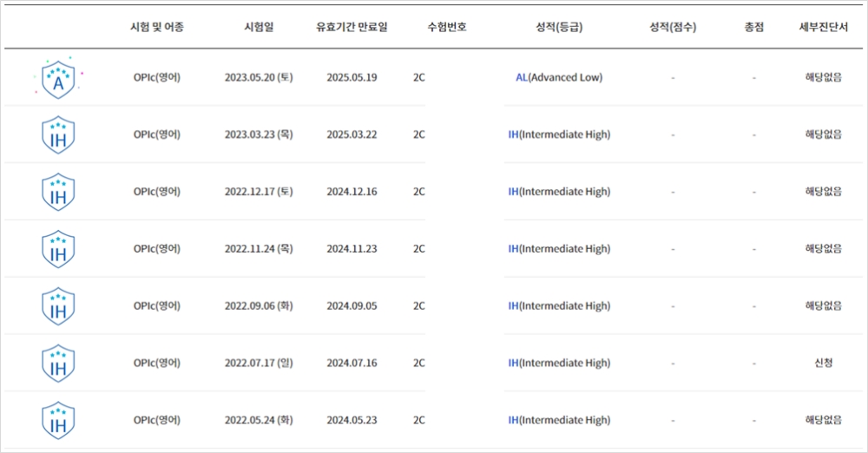Click the IH badge for 2022.11.24 test

[58, 249]
